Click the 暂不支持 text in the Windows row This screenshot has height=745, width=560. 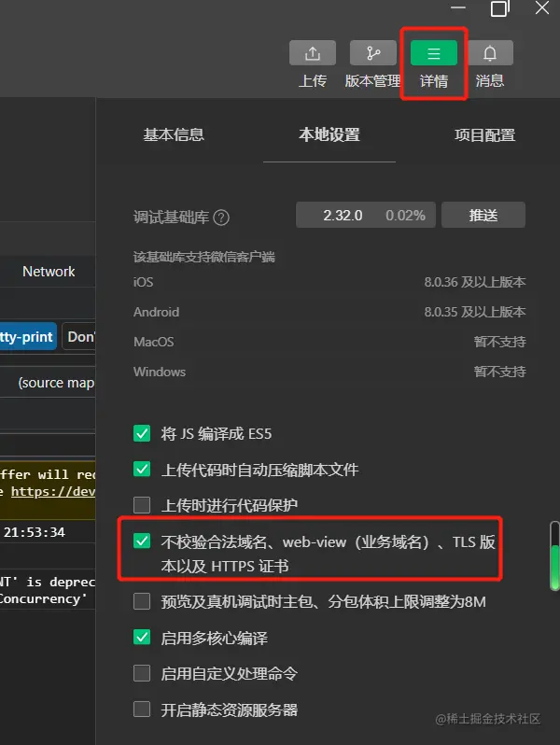point(499,372)
